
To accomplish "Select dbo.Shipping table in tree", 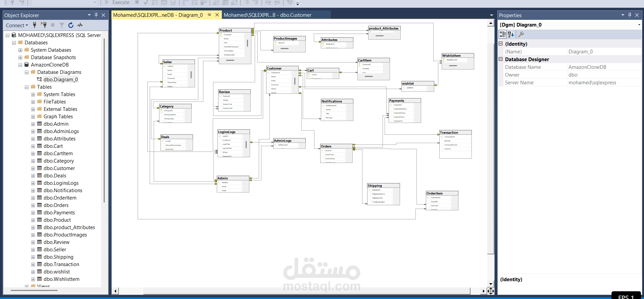I will click(x=58, y=257).
